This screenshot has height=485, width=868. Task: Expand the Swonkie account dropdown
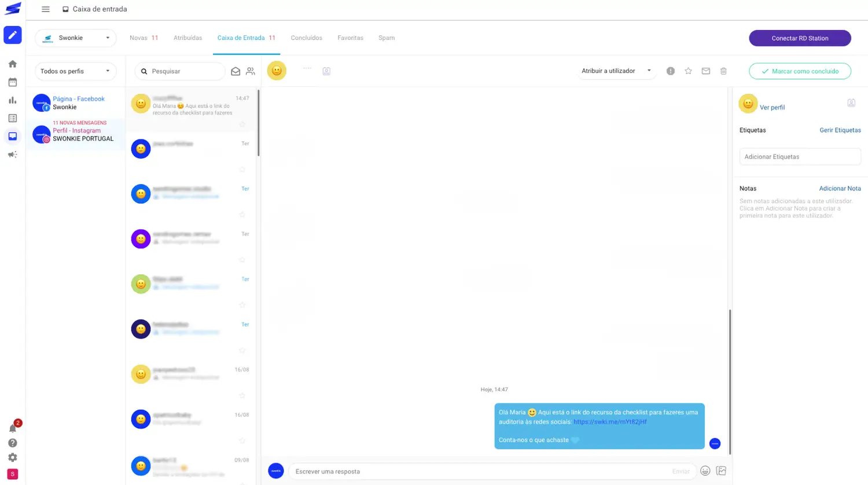pos(76,38)
